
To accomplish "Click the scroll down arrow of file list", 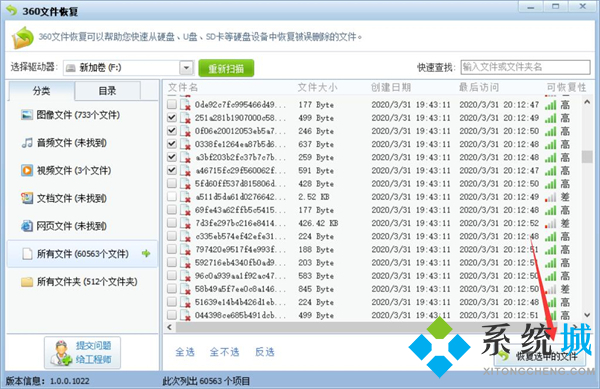I will point(587,315).
